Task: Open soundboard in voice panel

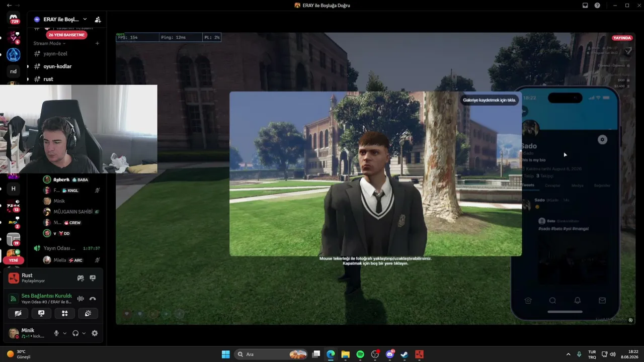Action: pyautogui.click(x=88, y=313)
